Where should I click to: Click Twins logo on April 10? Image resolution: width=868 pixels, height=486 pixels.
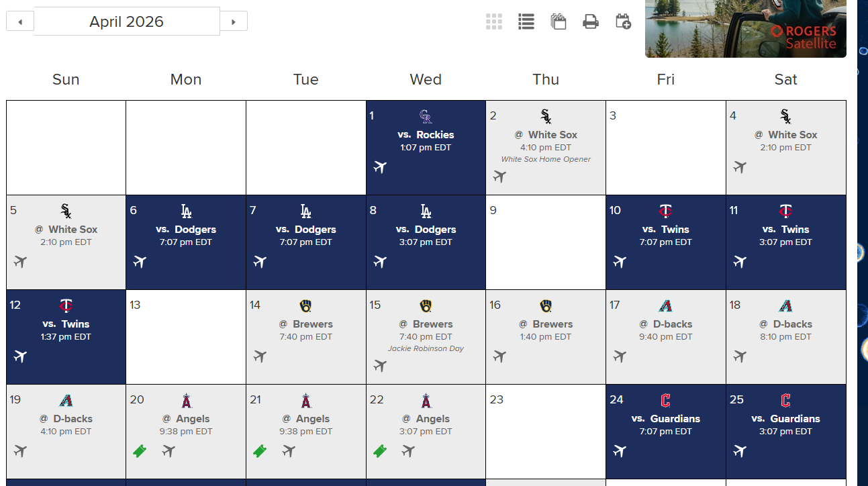tap(665, 211)
